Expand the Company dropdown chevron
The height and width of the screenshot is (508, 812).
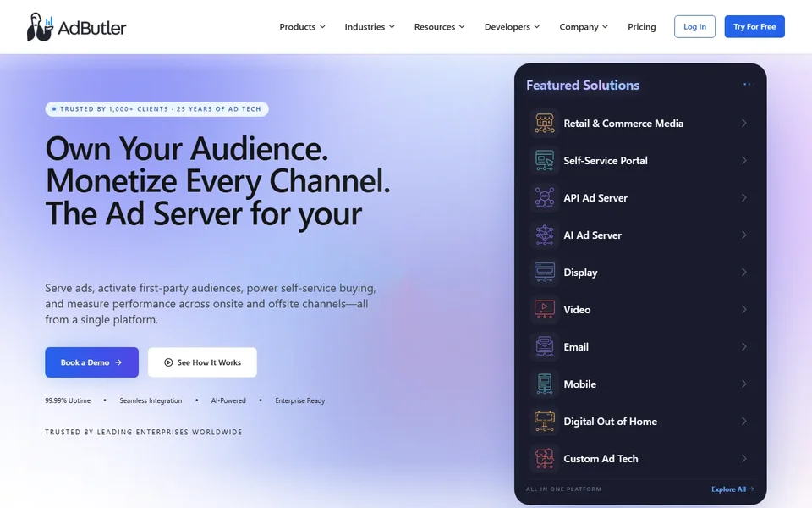604,26
